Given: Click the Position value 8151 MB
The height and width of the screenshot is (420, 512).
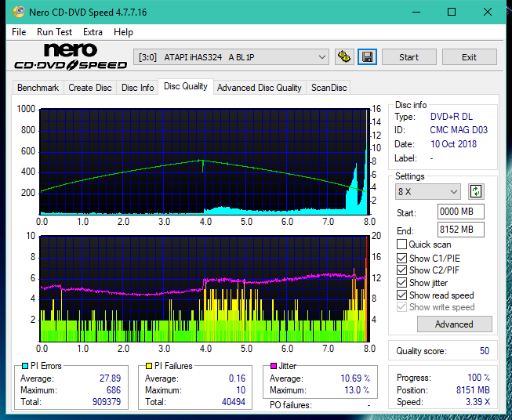Looking at the screenshot, I should (x=473, y=390).
